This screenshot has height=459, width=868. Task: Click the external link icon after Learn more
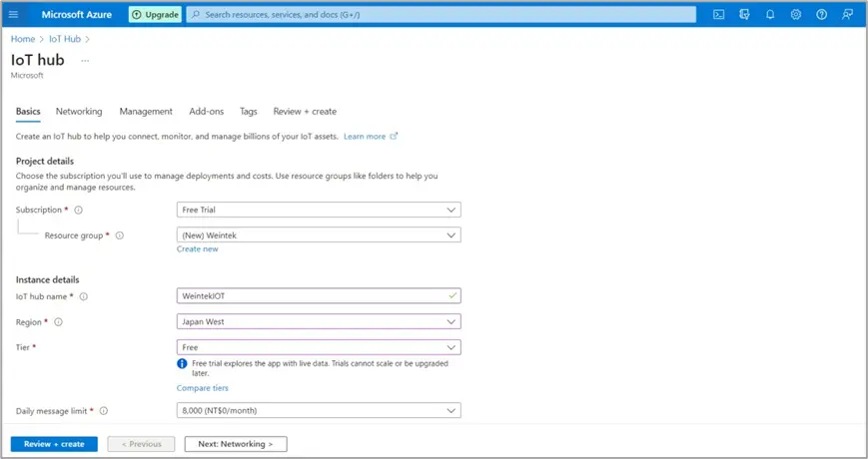coord(394,136)
